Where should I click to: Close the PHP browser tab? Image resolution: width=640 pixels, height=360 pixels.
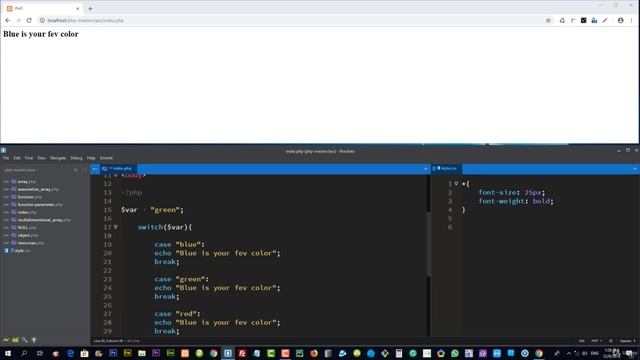[x=78, y=8]
